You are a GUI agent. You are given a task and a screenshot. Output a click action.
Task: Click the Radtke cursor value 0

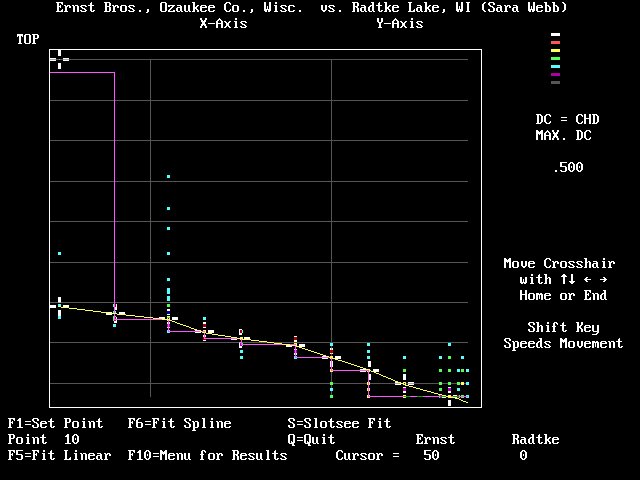pos(524,455)
